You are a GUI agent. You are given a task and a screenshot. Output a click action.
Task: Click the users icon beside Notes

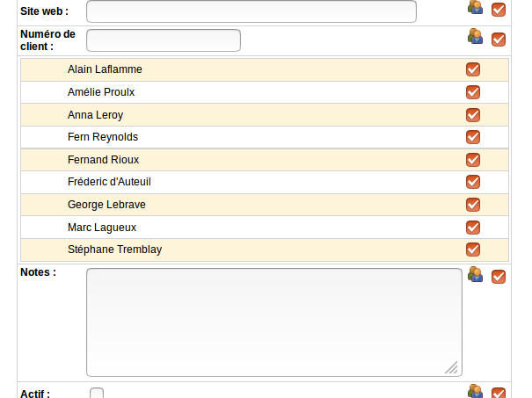(x=476, y=275)
